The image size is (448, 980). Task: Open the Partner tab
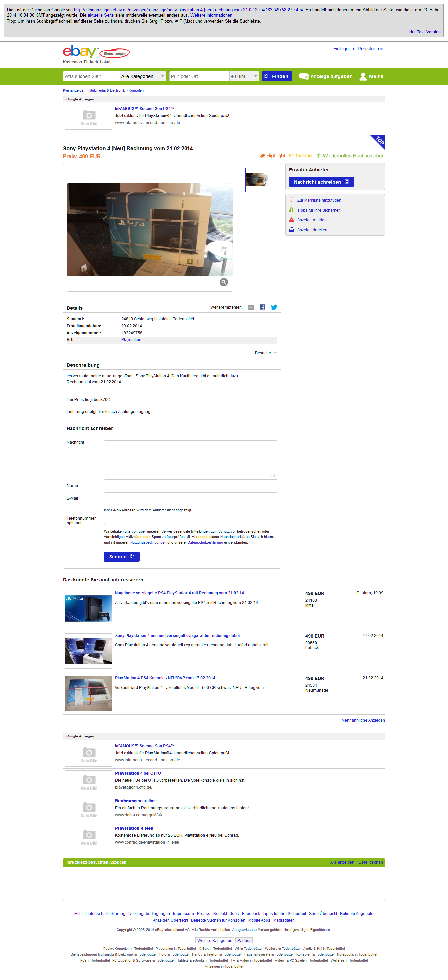point(244,941)
